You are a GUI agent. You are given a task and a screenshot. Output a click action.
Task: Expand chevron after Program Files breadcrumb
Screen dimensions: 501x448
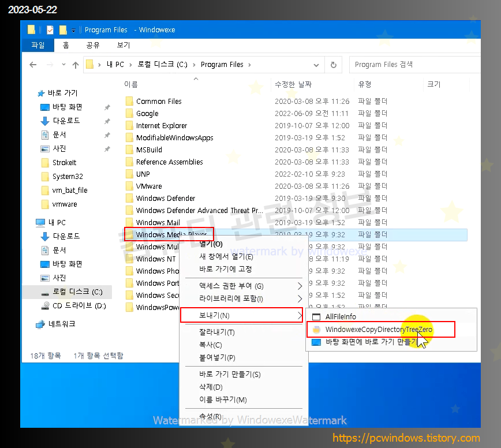tap(249, 65)
